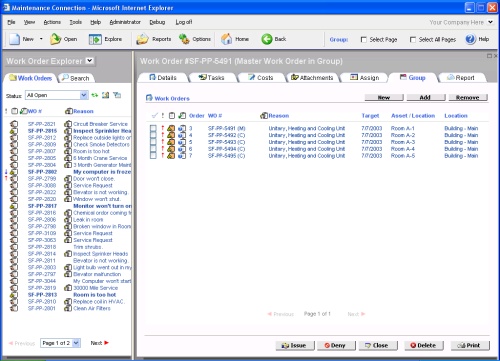This screenshot has width=500, height=361.
Task: Check the box for SF-PP-5492 (C)
Action: point(153,135)
